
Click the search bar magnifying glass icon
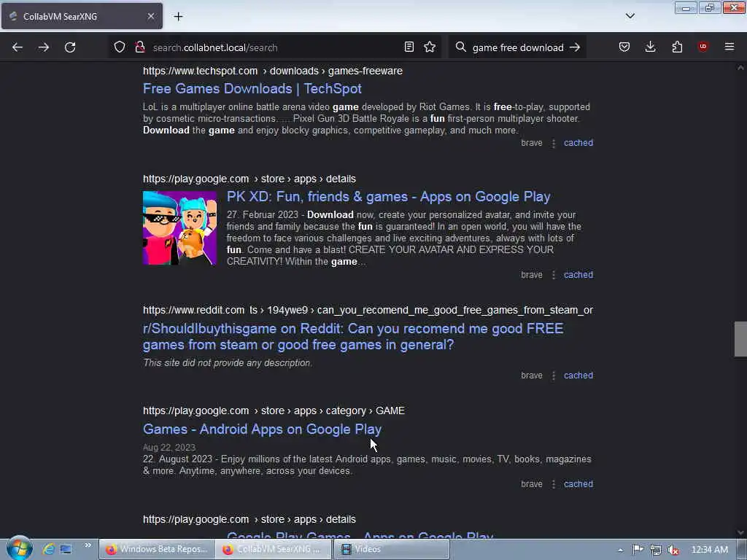(460, 47)
